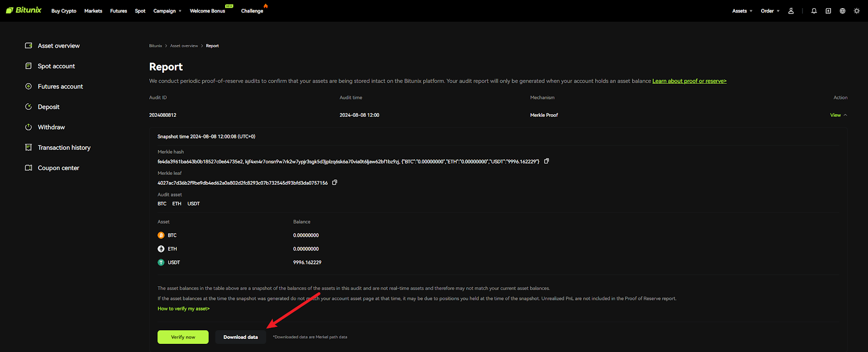The height and width of the screenshot is (352, 868).
Task: Click the Bitunix logo in the header
Action: pyautogui.click(x=23, y=10)
